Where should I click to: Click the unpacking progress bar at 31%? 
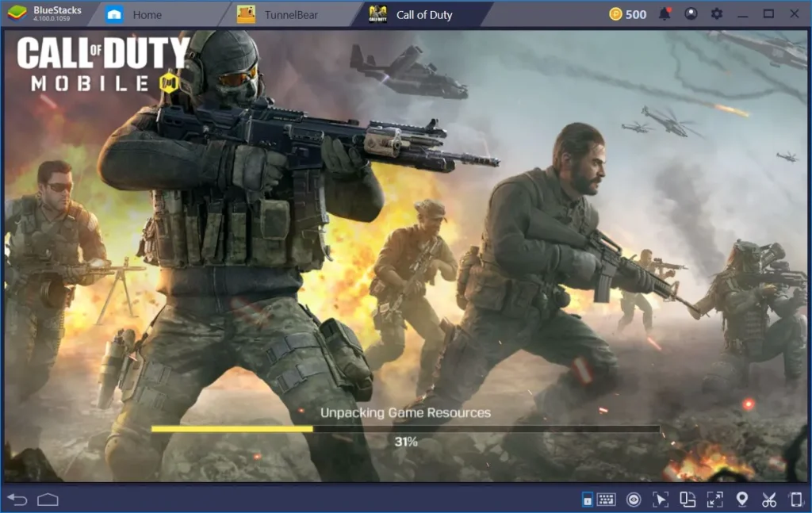406,429
